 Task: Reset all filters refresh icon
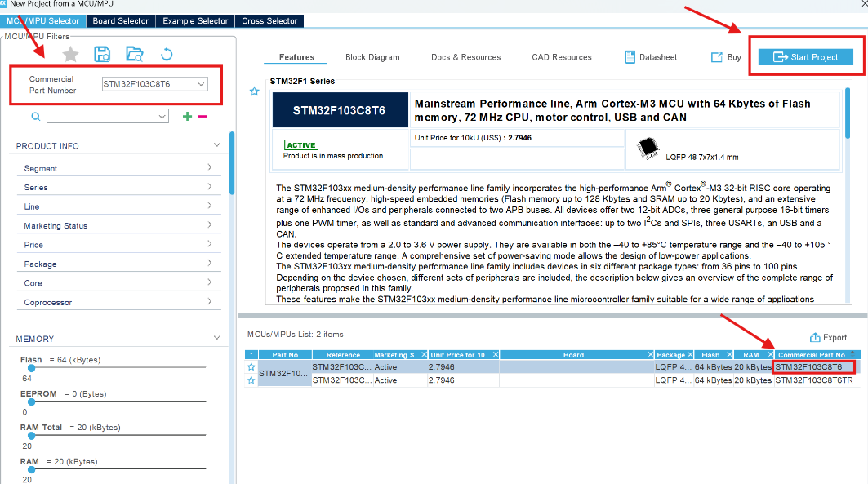[167, 54]
